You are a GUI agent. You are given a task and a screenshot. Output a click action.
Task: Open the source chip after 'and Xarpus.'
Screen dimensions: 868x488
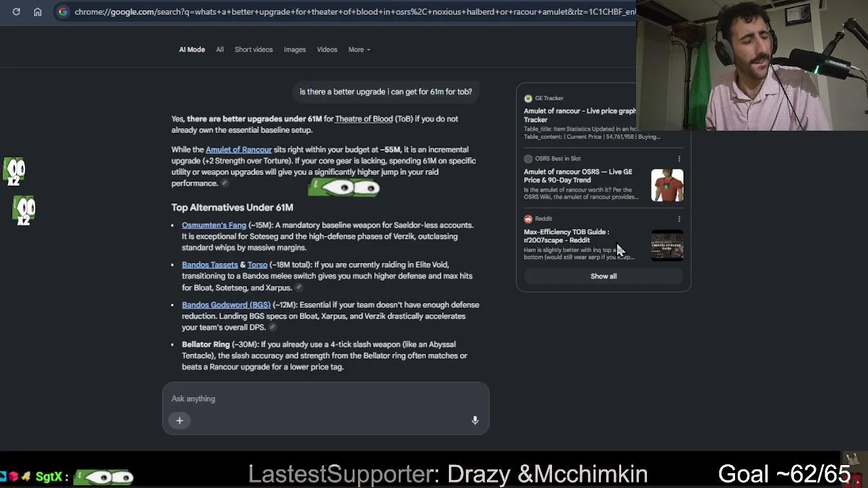[x=298, y=288]
